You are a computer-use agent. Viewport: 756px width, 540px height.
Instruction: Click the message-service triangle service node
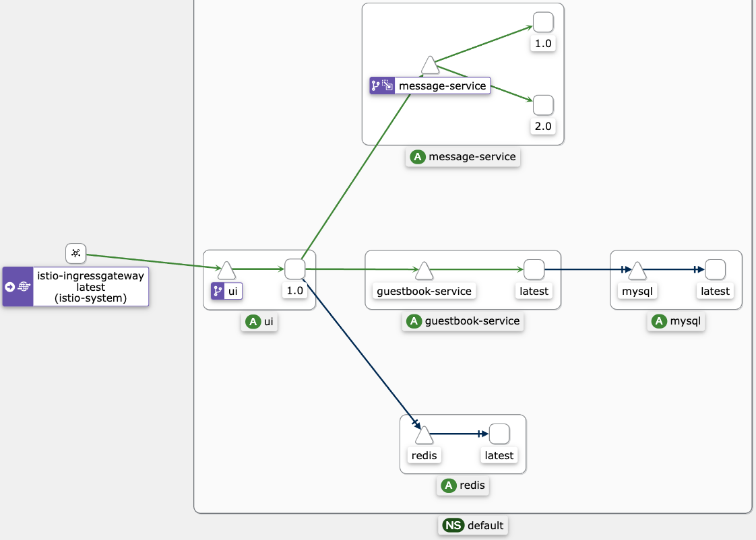tap(430, 66)
